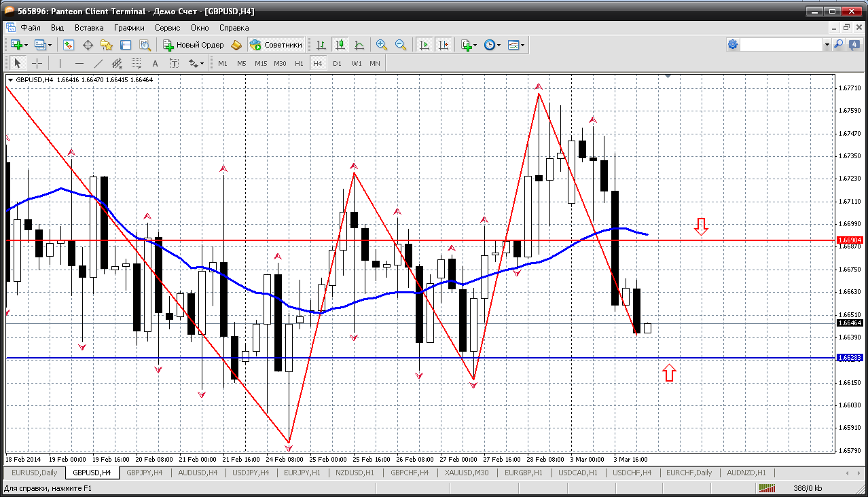This screenshot has width=868, height=497.
Task: Switch timeframe to H1
Action: [x=299, y=63]
